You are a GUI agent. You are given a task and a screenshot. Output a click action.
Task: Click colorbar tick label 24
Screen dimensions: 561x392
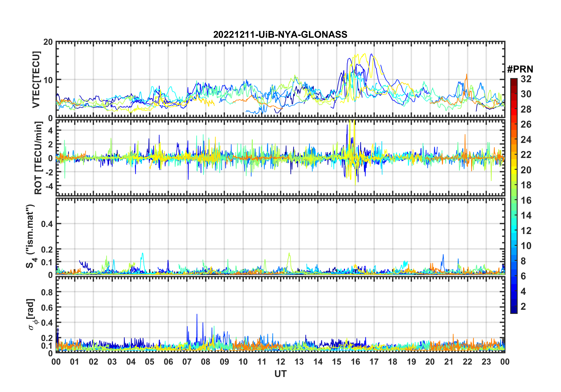point(526,139)
